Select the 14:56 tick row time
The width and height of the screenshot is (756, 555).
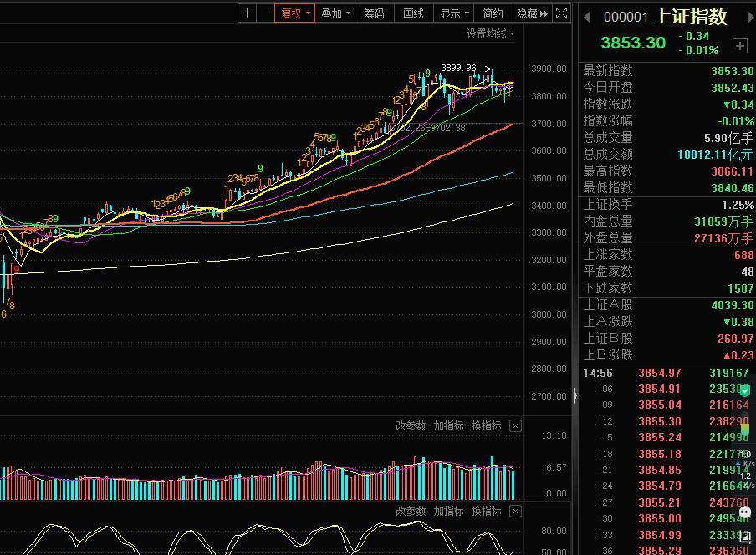[x=597, y=373]
